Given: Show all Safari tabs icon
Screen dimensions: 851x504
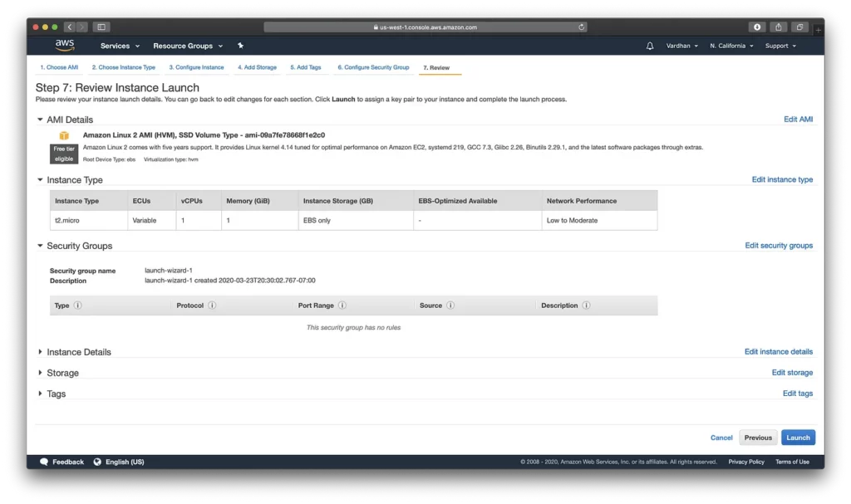Looking at the screenshot, I should (x=799, y=27).
